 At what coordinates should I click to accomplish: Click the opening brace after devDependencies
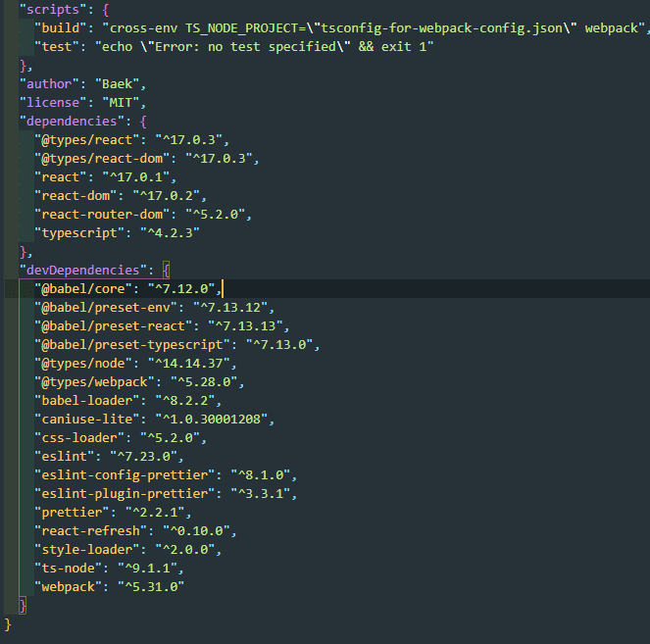[167, 270]
